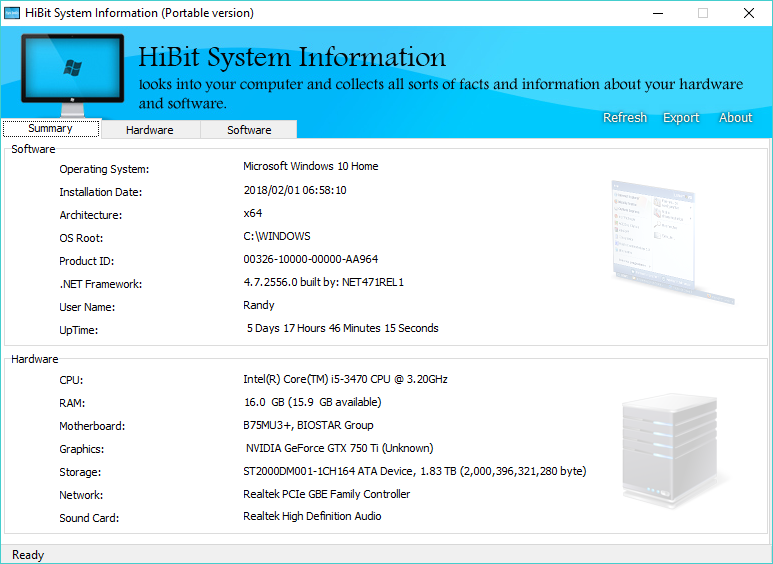This screenshot has width=773, height=564.
Task: Click the OS Root: label
Action: point(81,238)
